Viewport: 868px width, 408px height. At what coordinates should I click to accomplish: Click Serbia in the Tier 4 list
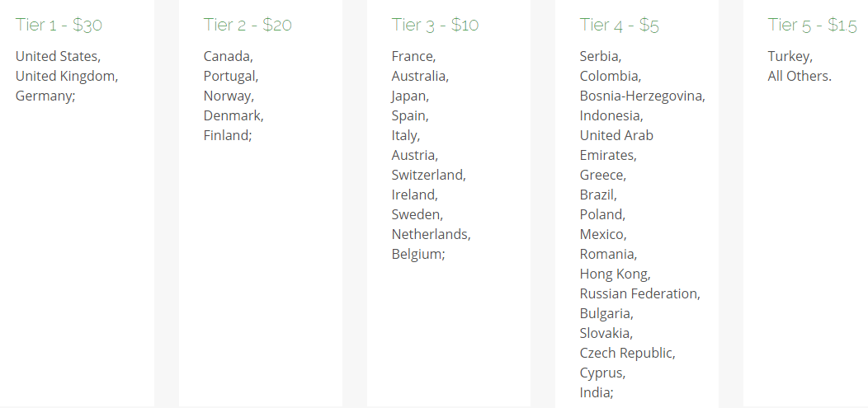(601, 56)
